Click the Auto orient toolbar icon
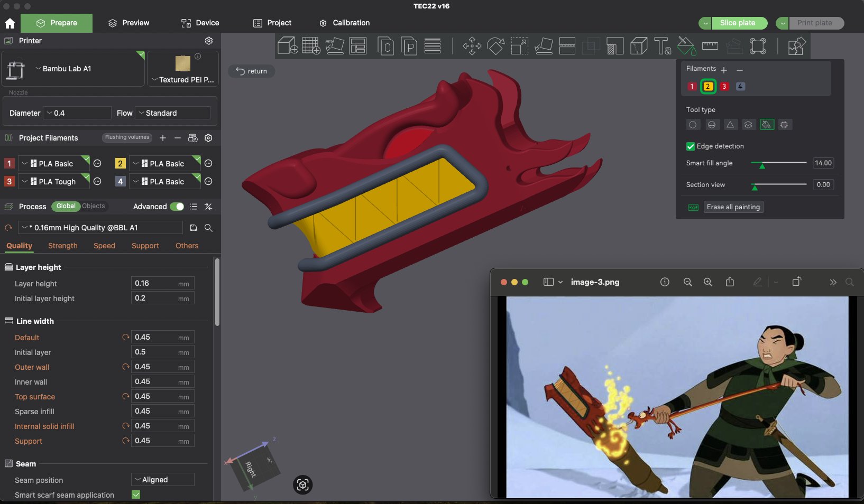 pos(334,46)
